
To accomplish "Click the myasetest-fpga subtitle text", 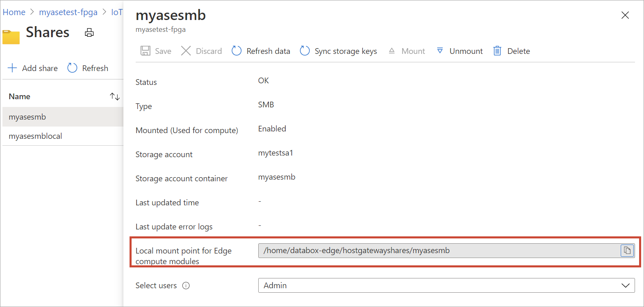I will [161, 29].
